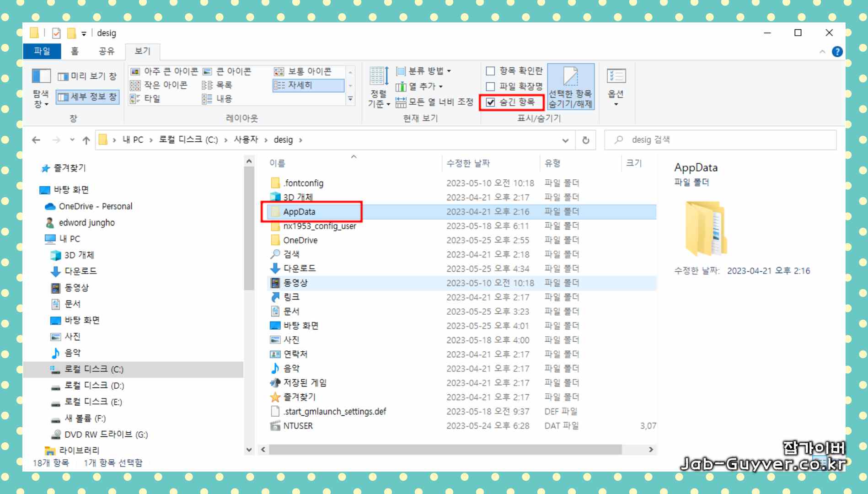Viewport: 868px width, 494px height.
Task: Uncheck the 숨긴 항목 checkbox
Action: [490, 102]
